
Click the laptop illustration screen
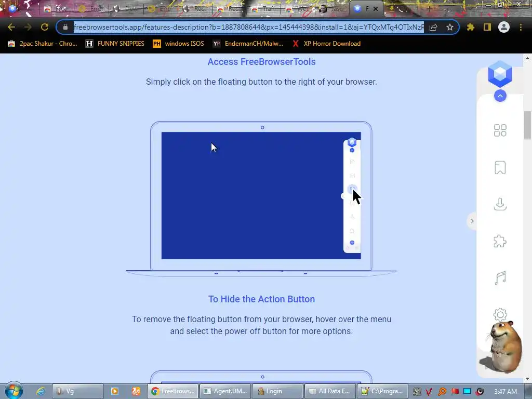[261, 195]
